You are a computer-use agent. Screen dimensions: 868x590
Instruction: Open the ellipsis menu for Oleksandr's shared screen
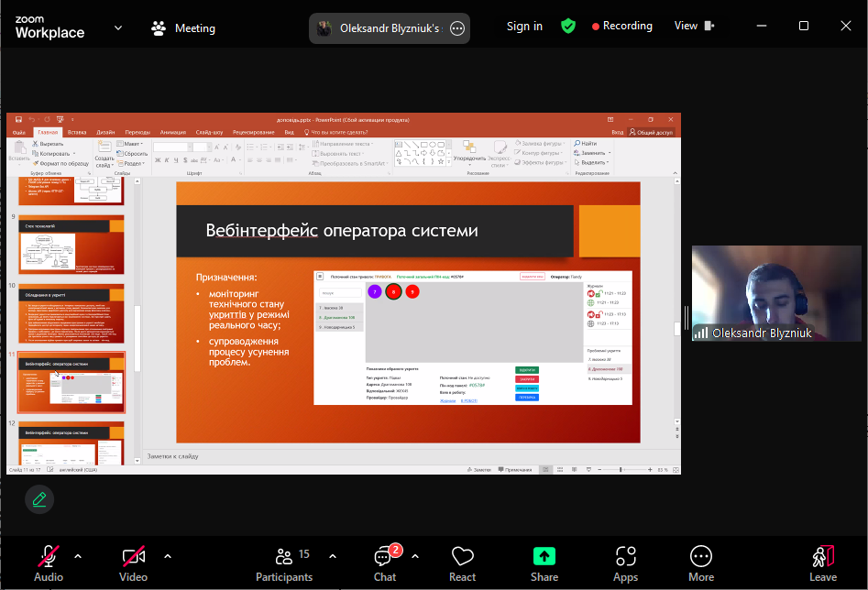point(457,28)
